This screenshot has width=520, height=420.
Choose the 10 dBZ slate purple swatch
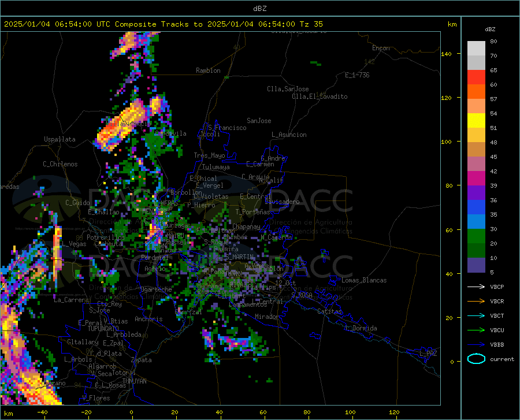pyautogui.click(x=476, y=265)
